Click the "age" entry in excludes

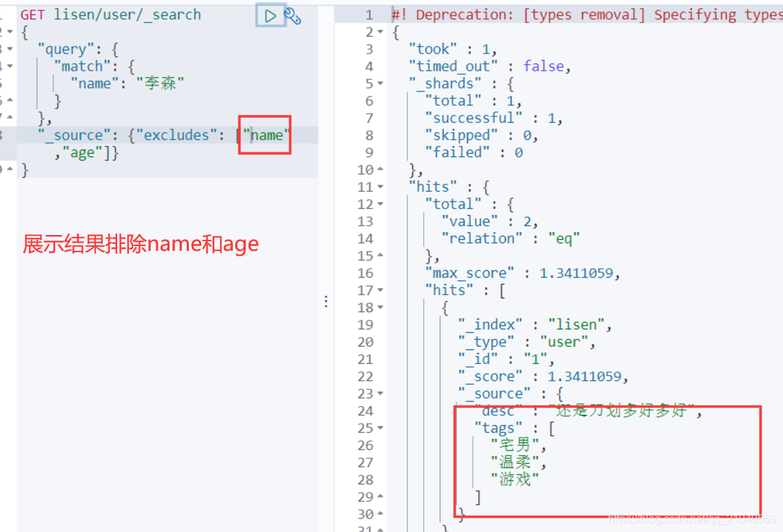pos(83,153)
